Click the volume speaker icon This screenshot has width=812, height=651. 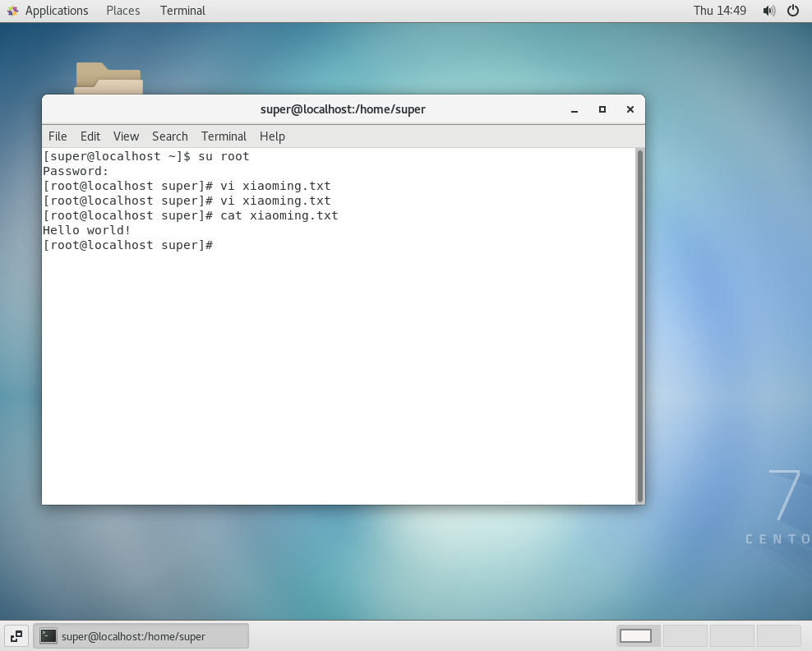pyautogui.click(x=768, y=11)
